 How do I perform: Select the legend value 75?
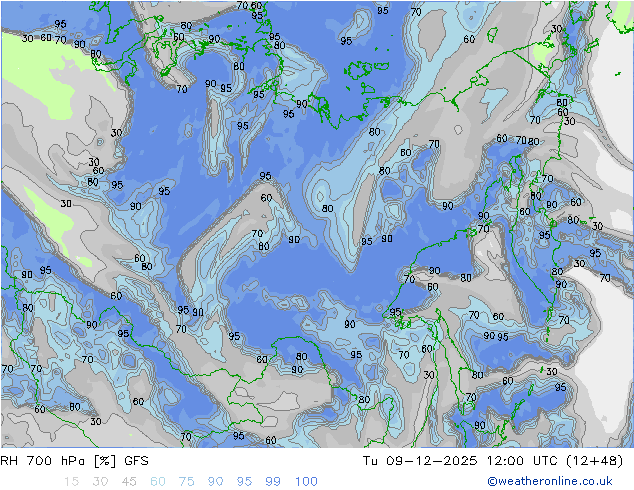pyautogui.click(x=186, y=481)
